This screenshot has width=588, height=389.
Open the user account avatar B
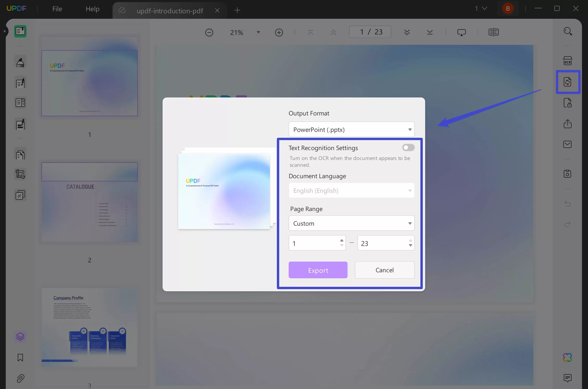point(508,9)
